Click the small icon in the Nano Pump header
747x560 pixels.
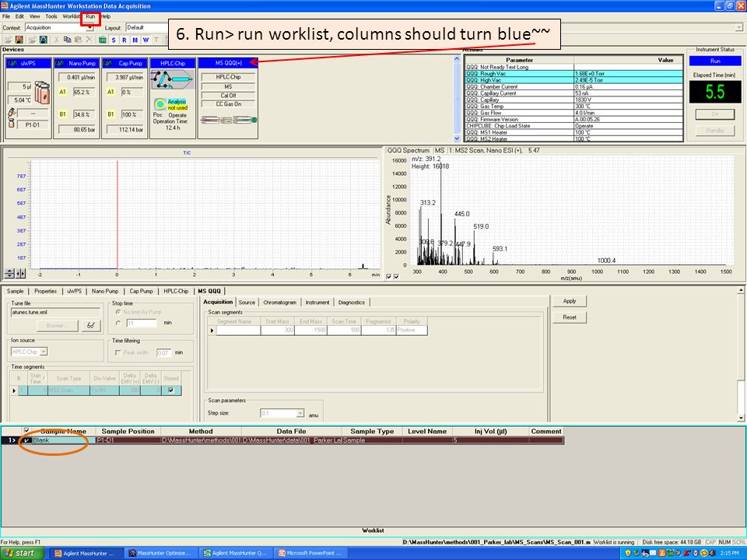click(60, 63)
